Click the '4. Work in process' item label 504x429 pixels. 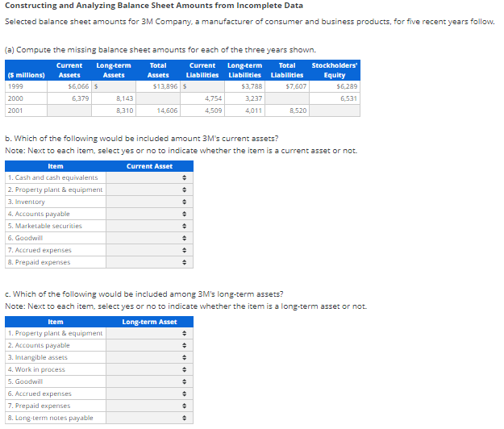click(36, 369)
